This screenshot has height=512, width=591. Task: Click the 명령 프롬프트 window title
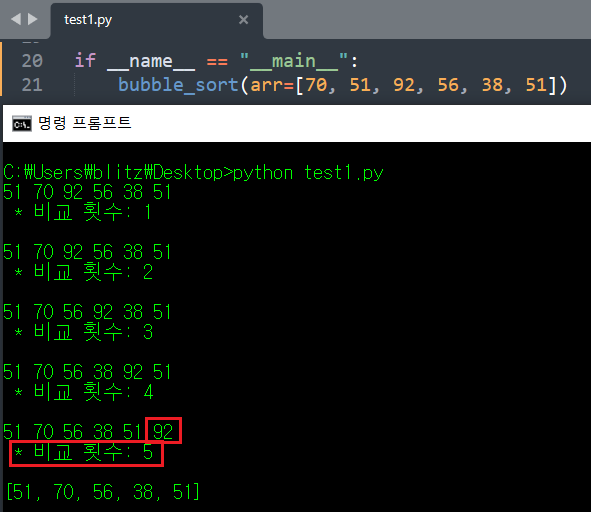pos(84,123)
